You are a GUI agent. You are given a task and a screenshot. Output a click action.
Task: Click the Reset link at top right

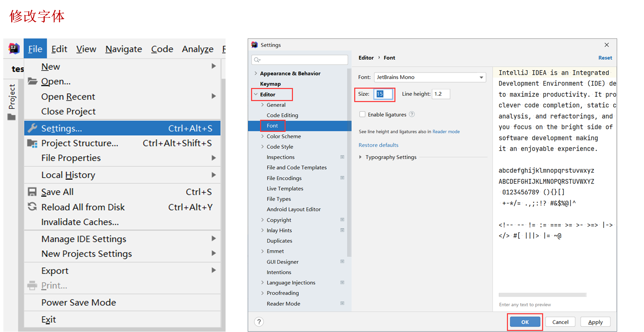point(605,58)
